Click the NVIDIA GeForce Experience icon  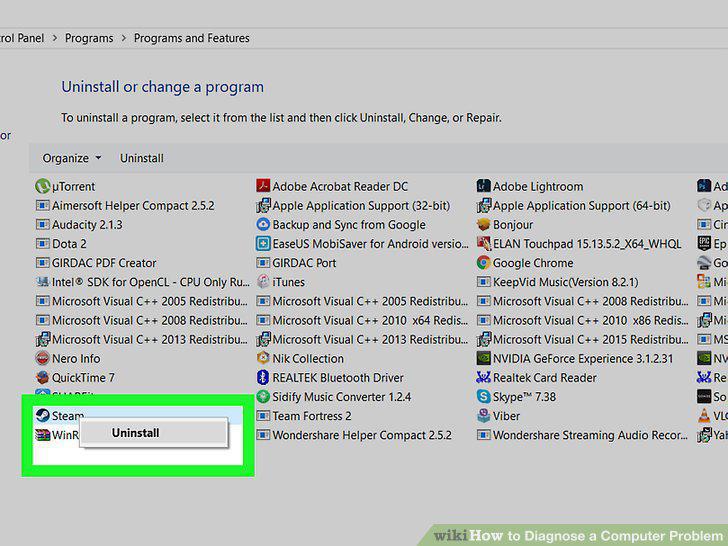click(483, 358)
